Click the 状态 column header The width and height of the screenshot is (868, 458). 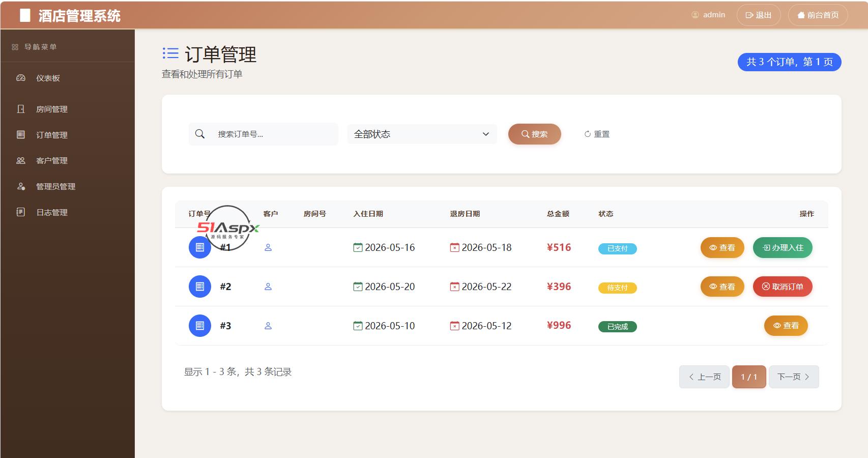pyautogui.click(x=605, y=214)
